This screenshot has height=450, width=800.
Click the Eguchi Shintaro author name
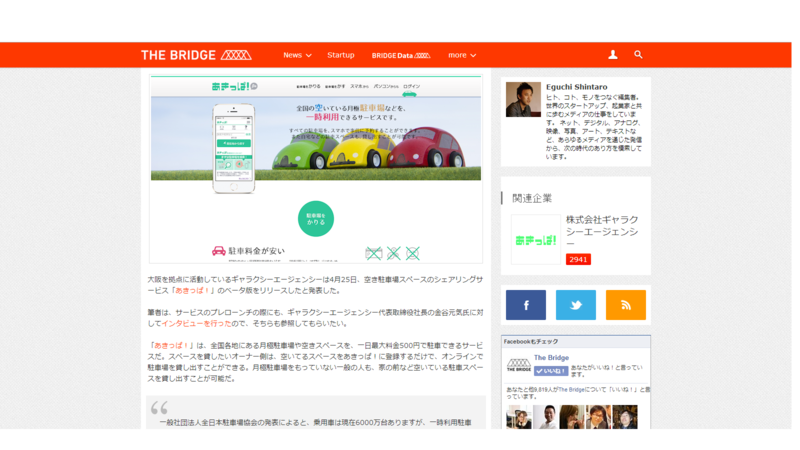[577, 87]
